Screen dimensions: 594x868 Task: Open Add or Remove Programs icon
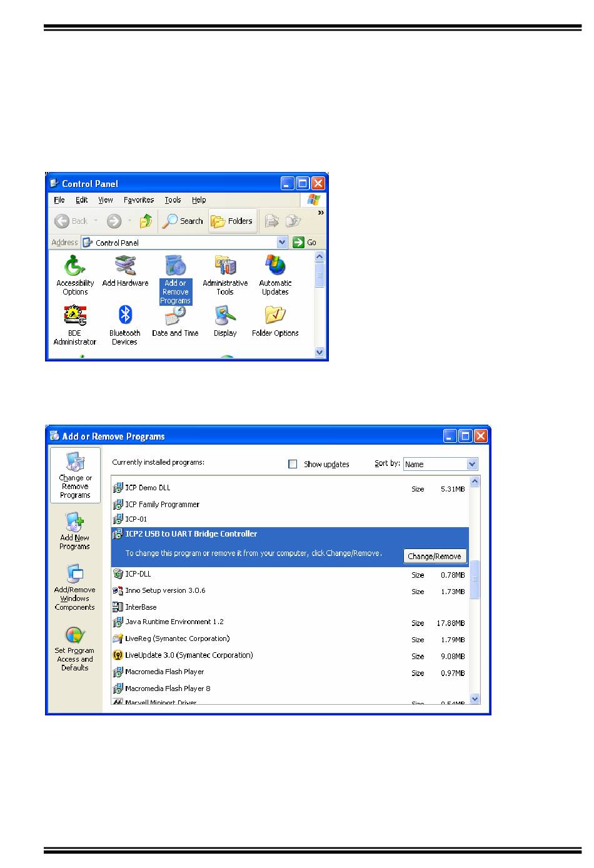coord(175,280)
